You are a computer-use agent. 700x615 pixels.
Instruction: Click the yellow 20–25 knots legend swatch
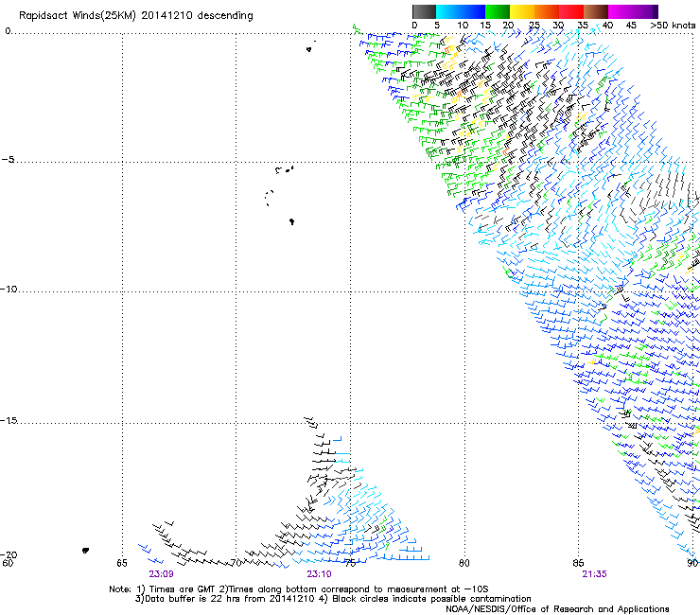pos(522,11)
